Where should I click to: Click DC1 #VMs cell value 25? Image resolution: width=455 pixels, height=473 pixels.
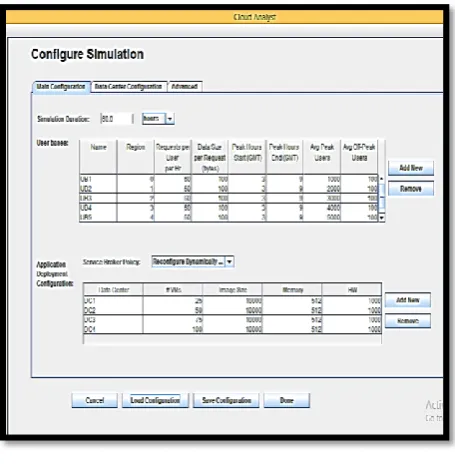173,301
